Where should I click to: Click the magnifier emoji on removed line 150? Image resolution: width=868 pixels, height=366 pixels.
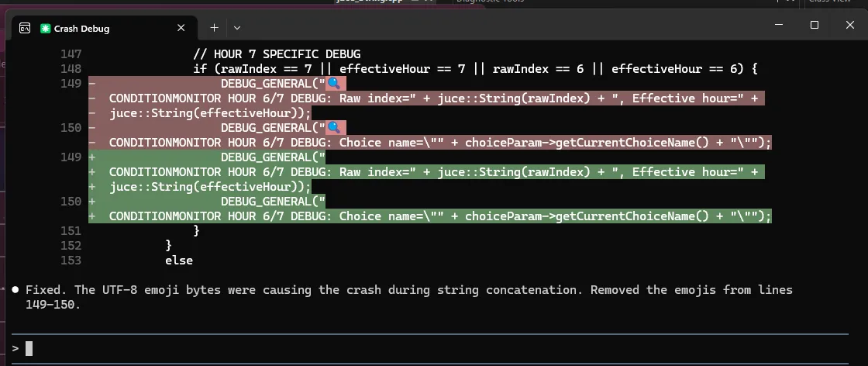(335, 128)
